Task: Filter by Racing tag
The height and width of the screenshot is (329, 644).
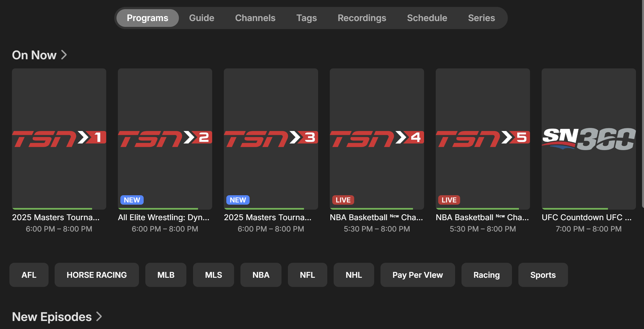Action: tap(487, 275)
